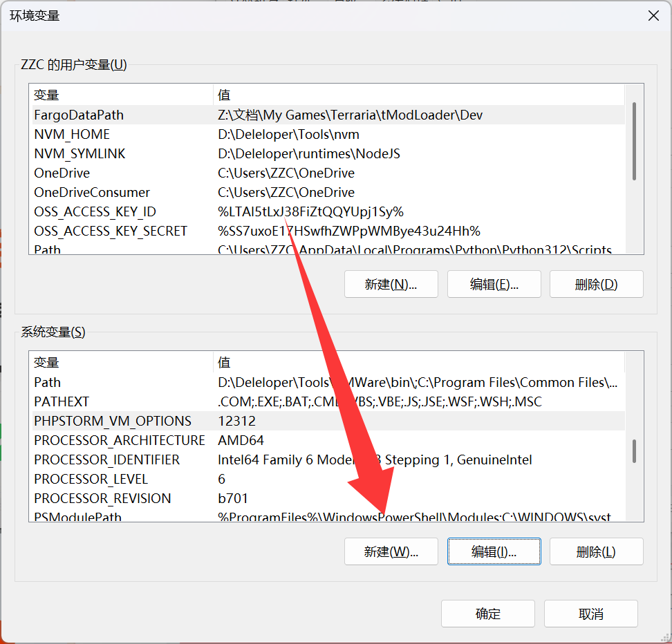Click the 值 column header in system list
Screen dimensions: 672x644
point(419,362)
